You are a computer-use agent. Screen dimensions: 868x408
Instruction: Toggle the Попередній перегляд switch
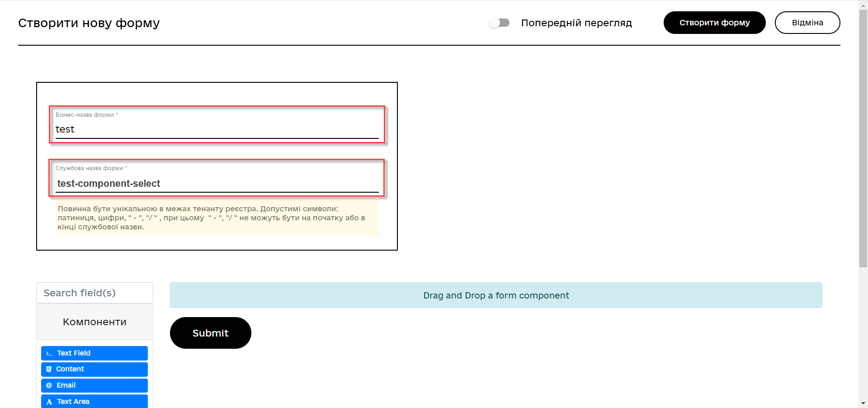point(499,23)
